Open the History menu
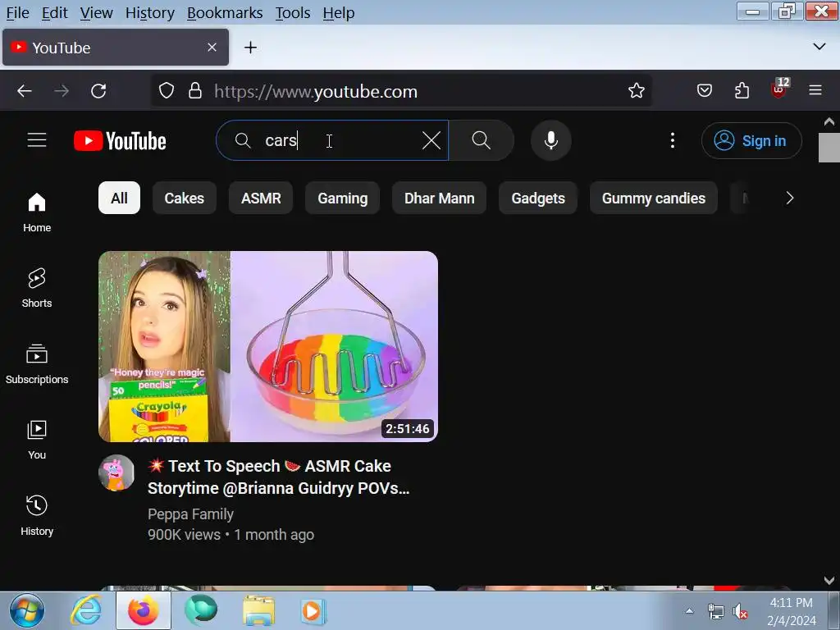The width and height of the screenshot is (840, 630). click(150, 13)
